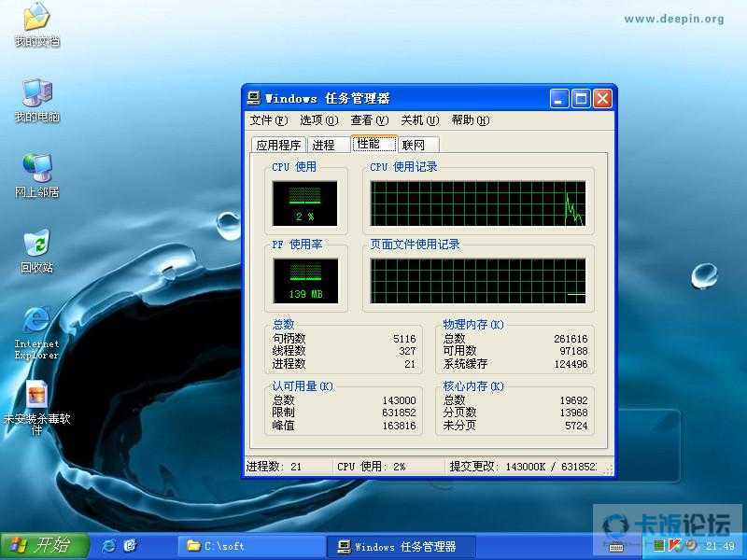Select the Internet Explorer desktop icon
This screenshot has height=560, width=747.
coord(36,332)
